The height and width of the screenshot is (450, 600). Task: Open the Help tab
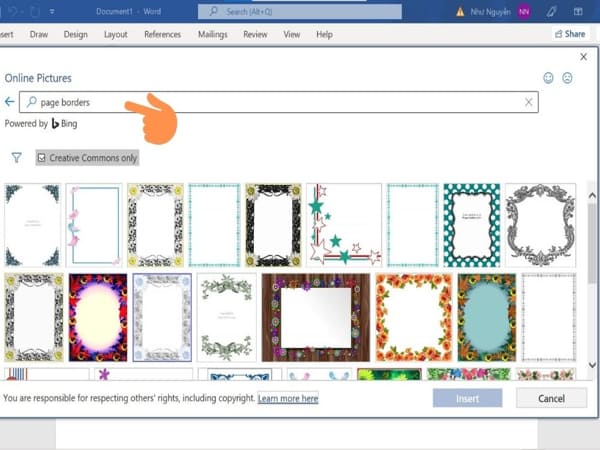324,34
